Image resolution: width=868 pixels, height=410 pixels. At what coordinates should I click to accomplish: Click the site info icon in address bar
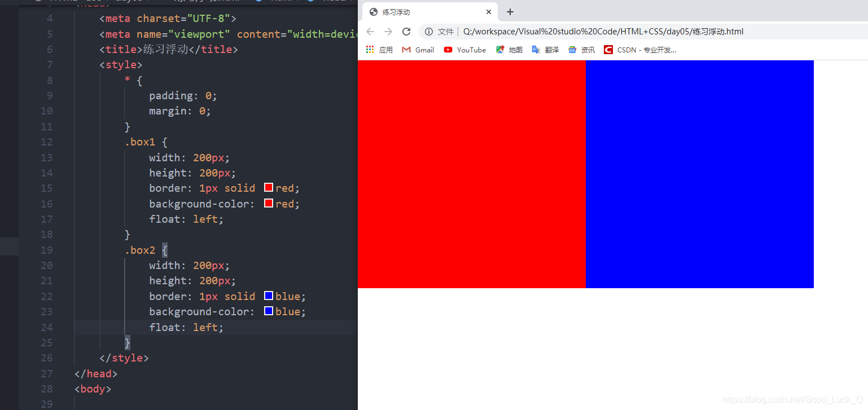(x=429, y=32)
